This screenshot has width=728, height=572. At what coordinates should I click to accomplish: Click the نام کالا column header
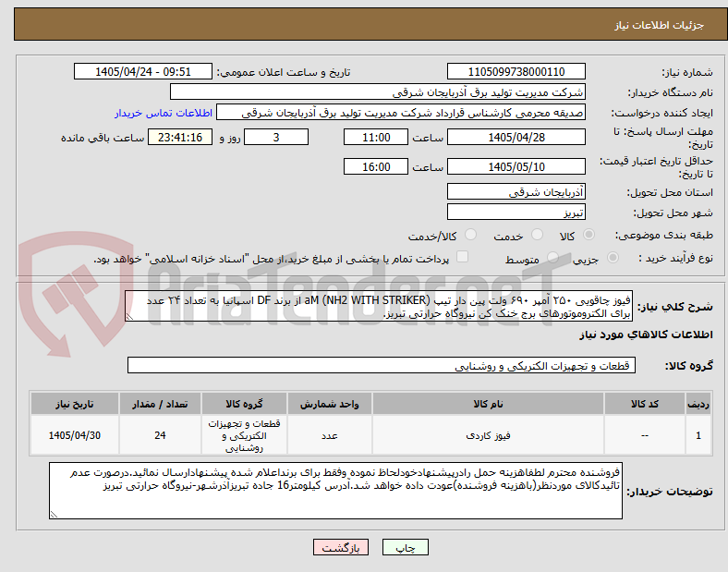coord(488,404)
